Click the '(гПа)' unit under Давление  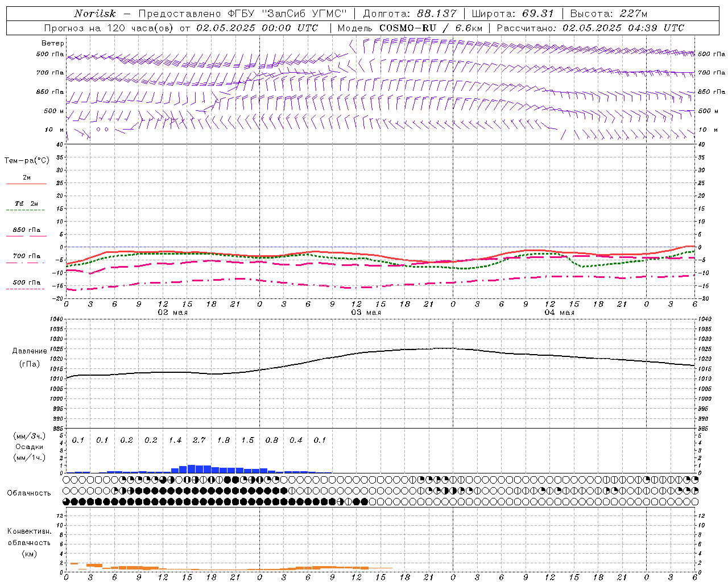click(30, 364)
